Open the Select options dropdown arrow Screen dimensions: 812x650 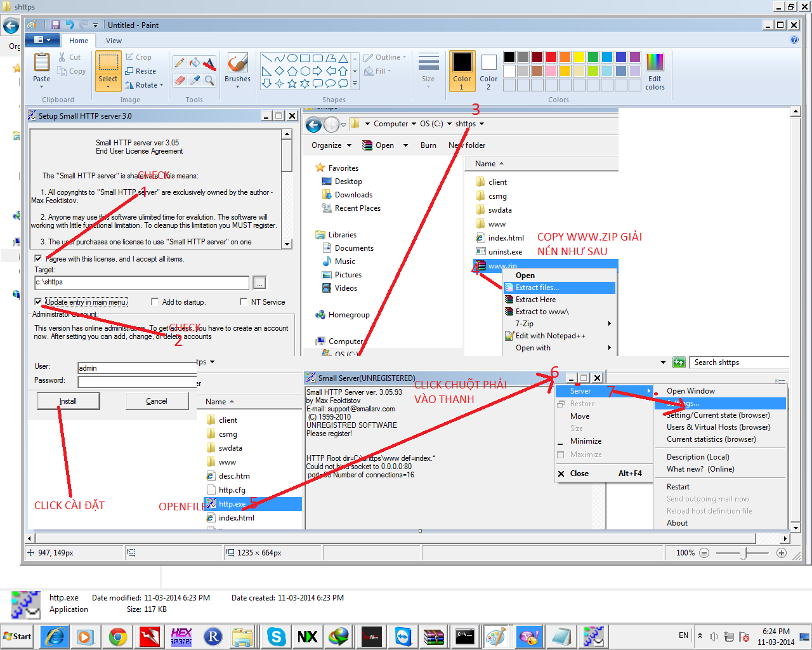pos(108,87)
